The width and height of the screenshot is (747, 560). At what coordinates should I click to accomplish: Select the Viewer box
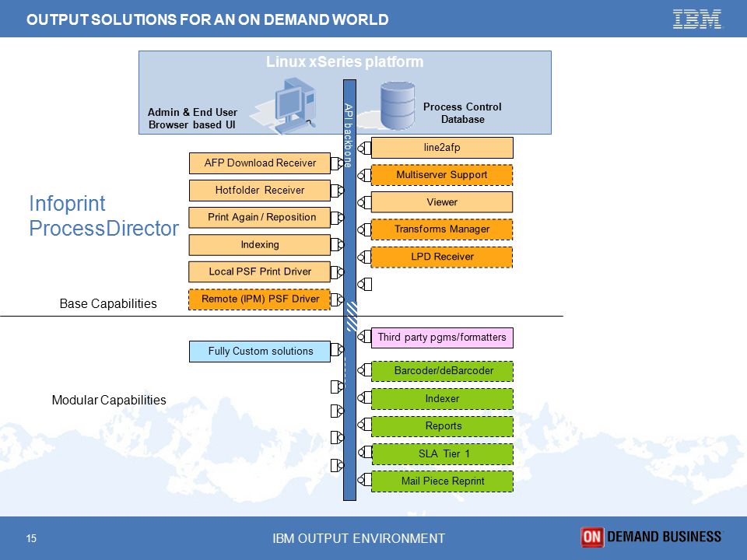coord(442,202)
